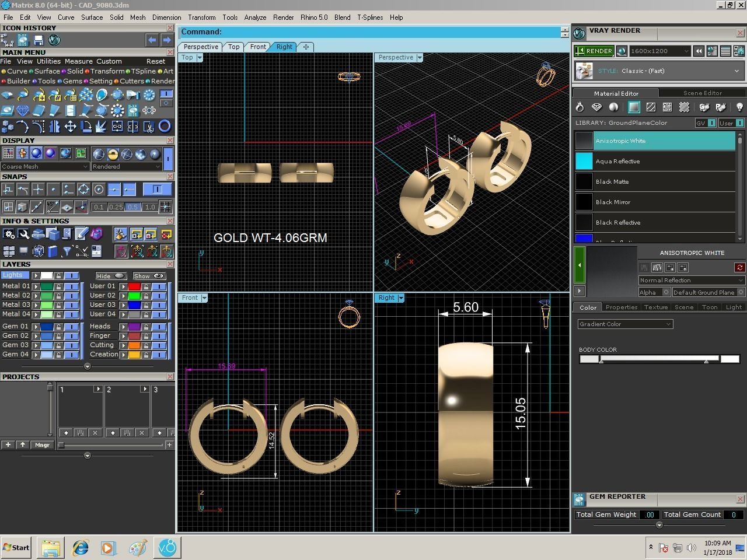
Task: Click the center point snap icon
Action: click(99, 189)
